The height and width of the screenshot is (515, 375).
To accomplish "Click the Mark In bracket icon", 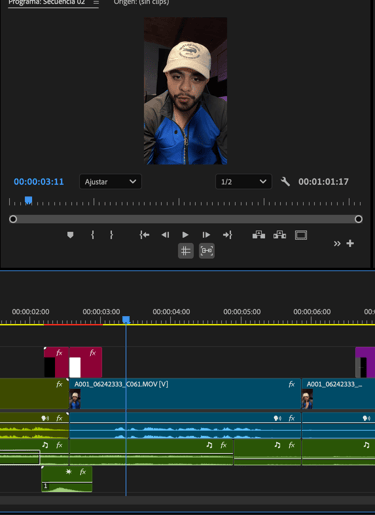I will [x=92, y=235].
